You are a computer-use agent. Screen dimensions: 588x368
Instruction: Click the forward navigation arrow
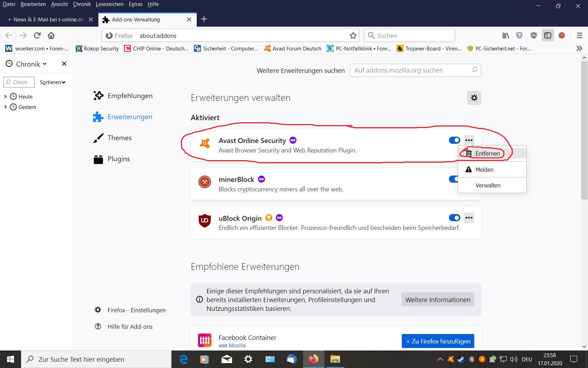coord(23,35)
